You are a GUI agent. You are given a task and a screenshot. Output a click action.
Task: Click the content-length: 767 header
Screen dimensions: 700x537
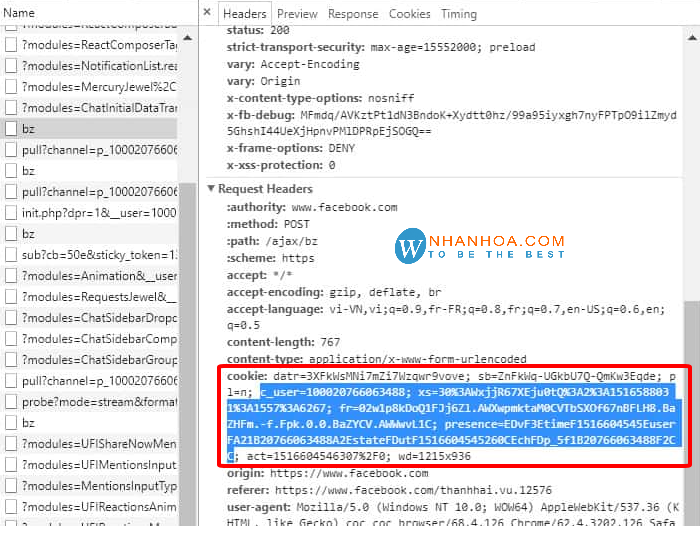point(283,342)
